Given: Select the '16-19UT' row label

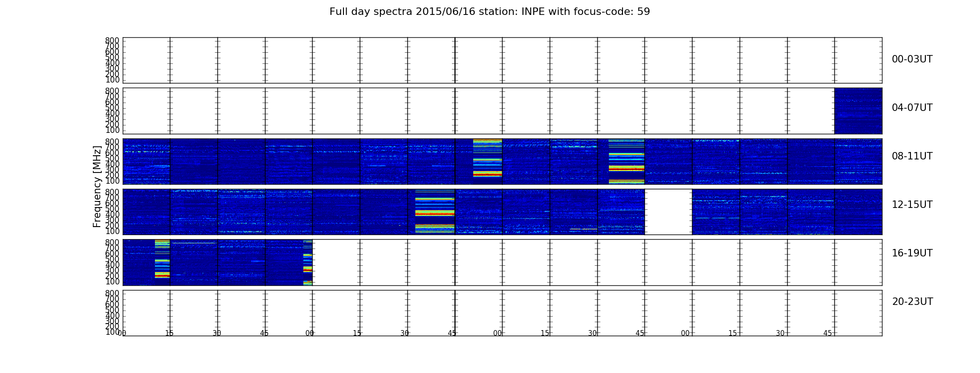Looking at the screenshot, I should (912, 253).
